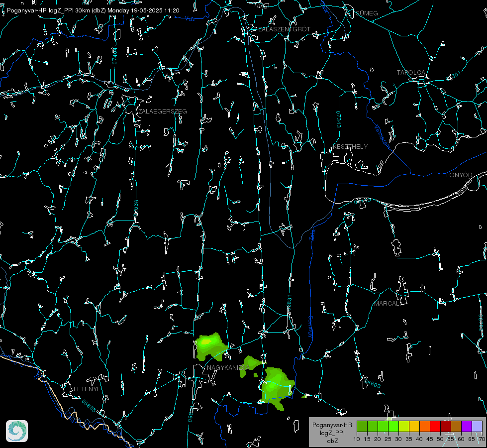Click the ZALAEGERSZEG city label
This screenshot has width=487, height=448.
[163, 112]
